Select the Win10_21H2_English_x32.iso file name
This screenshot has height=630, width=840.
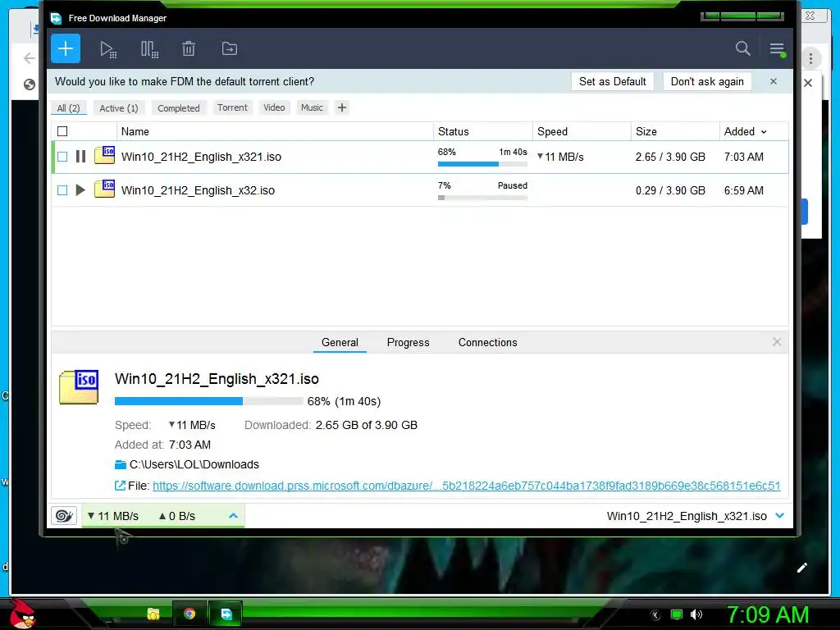[x=198, y=190]
